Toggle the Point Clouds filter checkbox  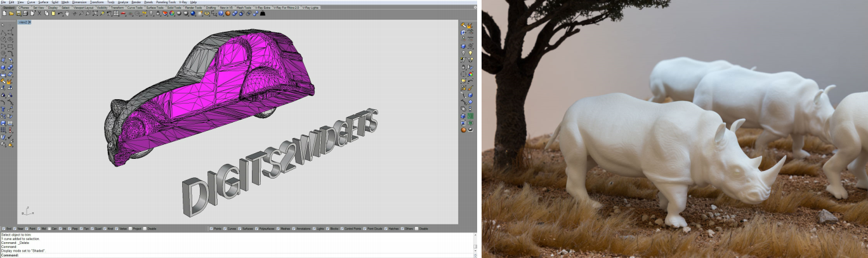[x=365, y=229]
